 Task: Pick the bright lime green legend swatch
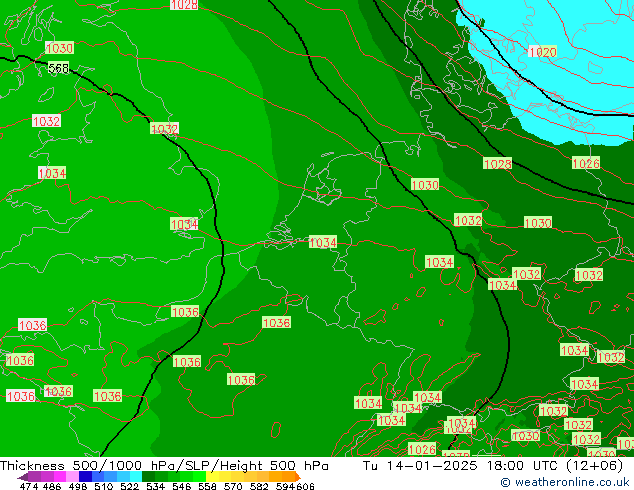pos(199,477)
